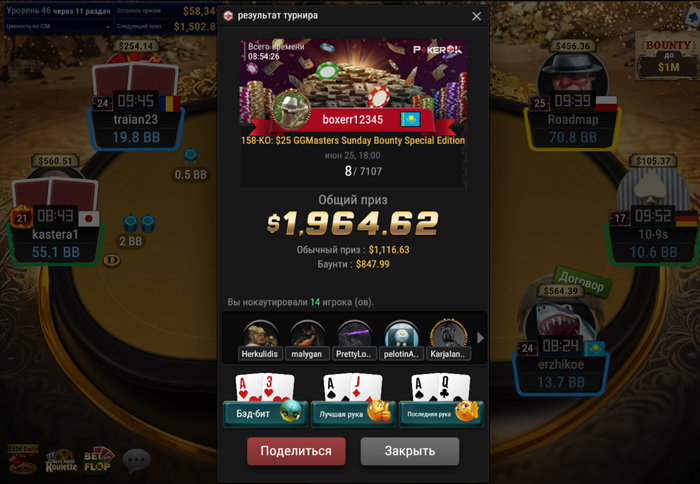Open knocked-out player Herkulidis avatar
This screenshot has width=700, height=484.
coord(260,341)
